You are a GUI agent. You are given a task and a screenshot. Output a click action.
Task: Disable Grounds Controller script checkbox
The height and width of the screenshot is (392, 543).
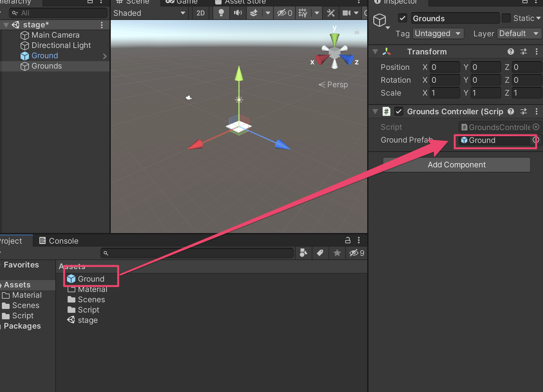coord(399,111)
